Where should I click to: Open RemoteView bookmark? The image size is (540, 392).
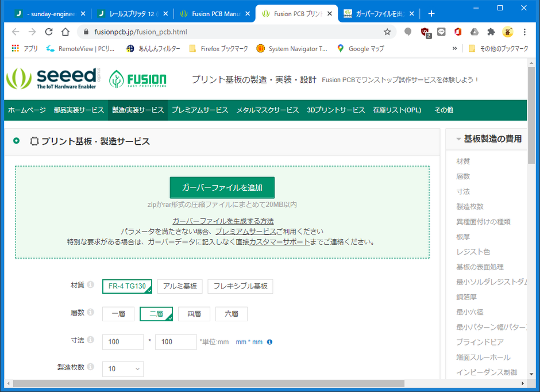click(x=80, y=49)
